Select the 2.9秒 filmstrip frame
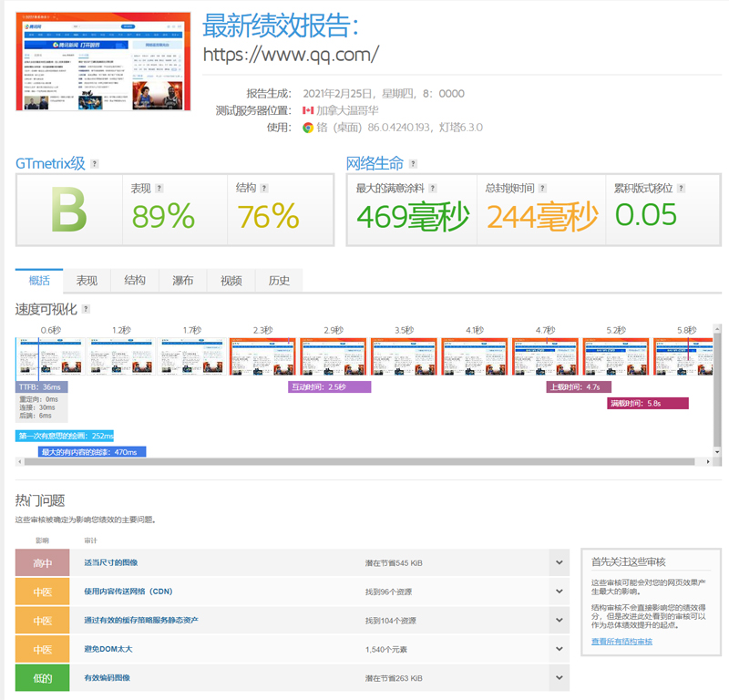 [334, 356]
